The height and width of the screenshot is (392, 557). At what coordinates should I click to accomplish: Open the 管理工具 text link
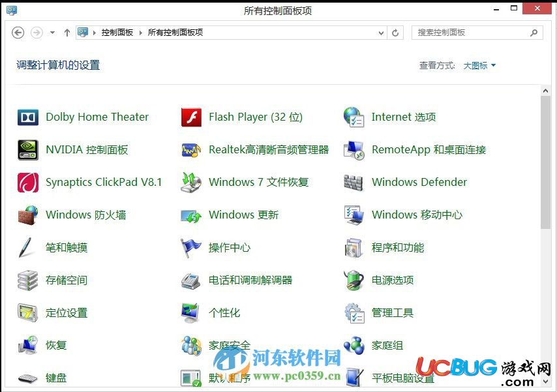tap(393, 313)
